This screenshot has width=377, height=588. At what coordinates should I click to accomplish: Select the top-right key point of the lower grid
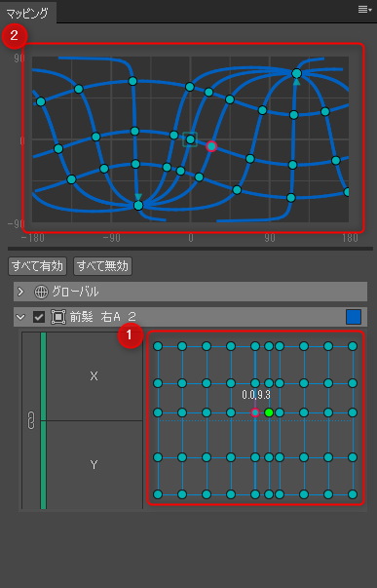coord(353,346)
